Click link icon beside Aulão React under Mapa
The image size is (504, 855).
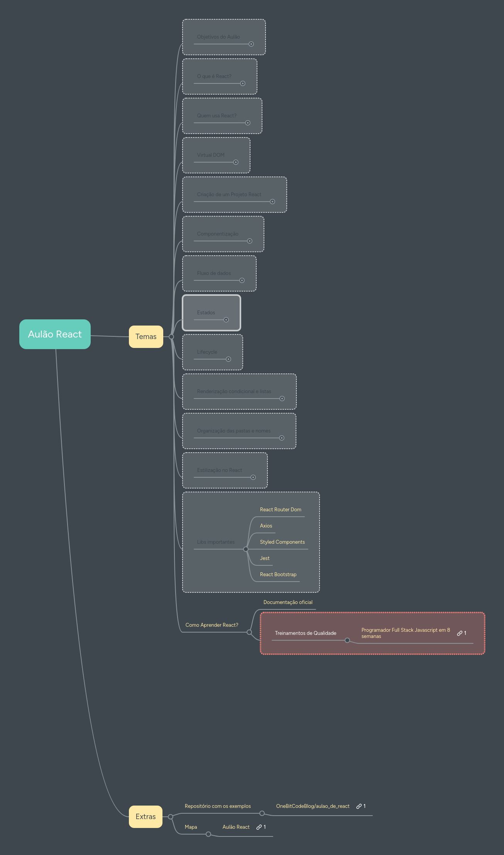pyautogui.click(x=259, y=827)
